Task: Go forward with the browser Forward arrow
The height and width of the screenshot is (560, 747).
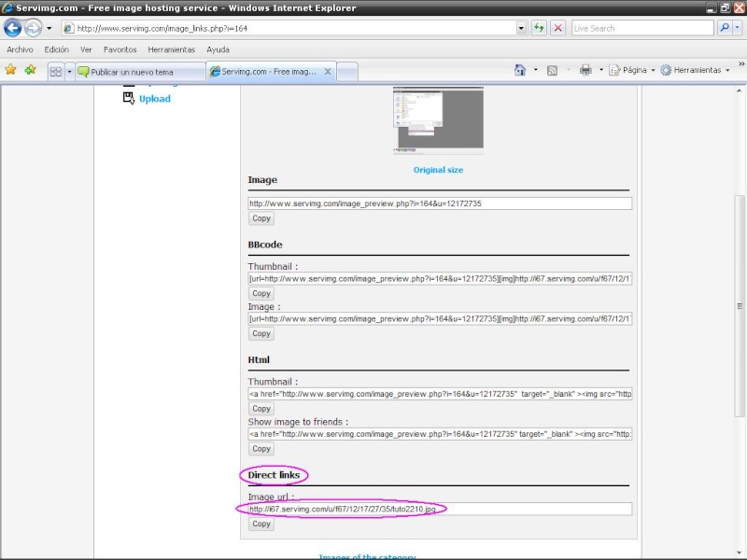Action: [33, 28]
